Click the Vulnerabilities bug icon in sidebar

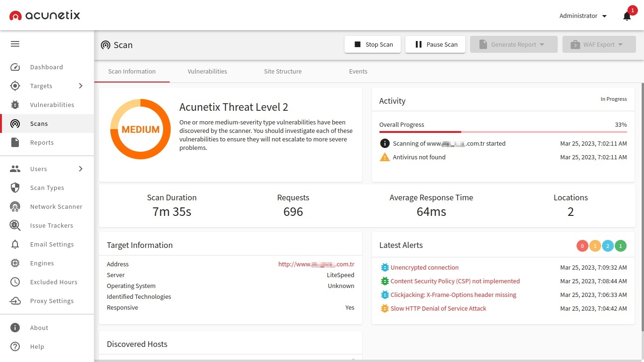coord(15,105)
